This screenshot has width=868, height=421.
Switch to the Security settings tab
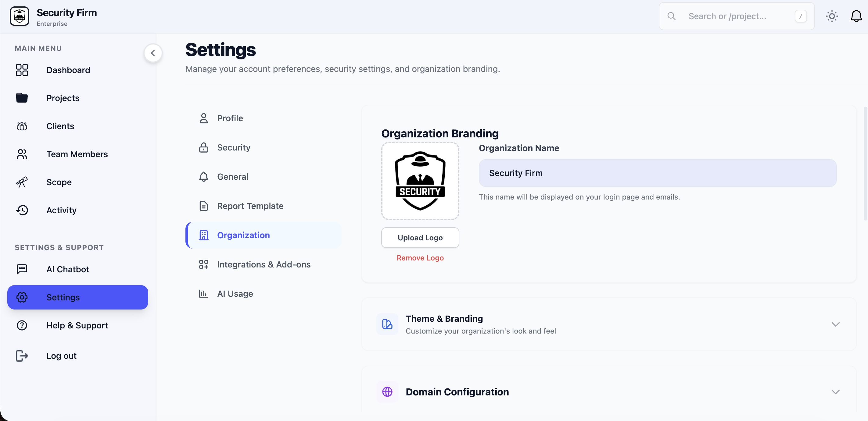[x=264, y=147]
